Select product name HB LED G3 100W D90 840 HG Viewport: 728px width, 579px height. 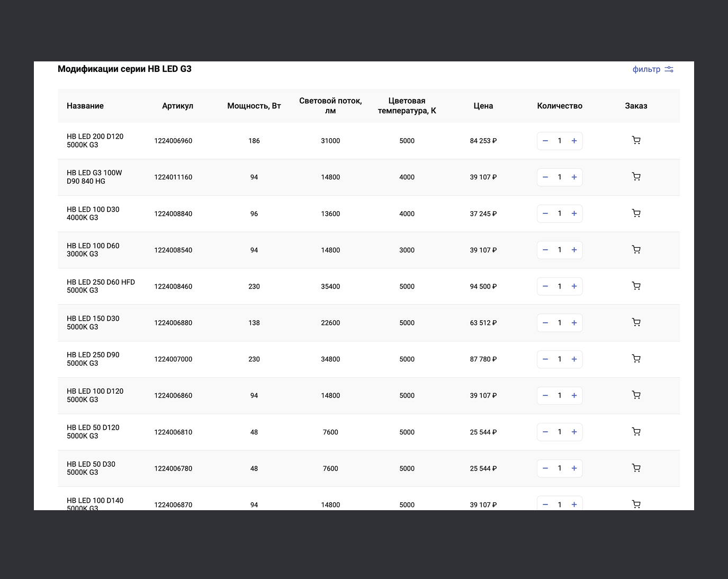[x=94, y=177]
